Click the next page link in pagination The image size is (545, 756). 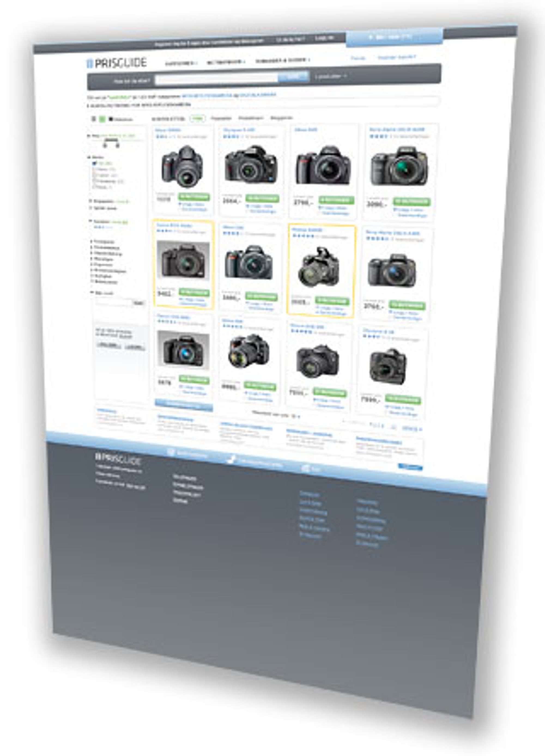tap(412, 429)
